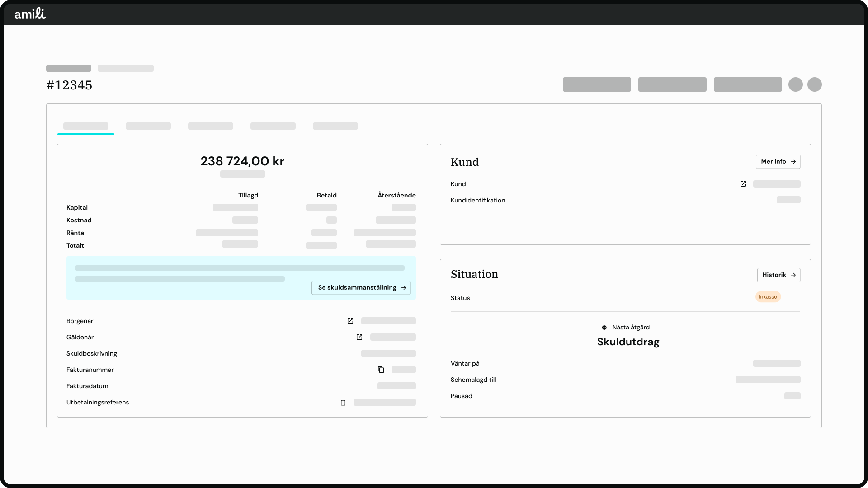The width and height of the screenshot is (868, 488).
Task: Open external link icon beside Gäldenär
Action: coord(359,337)
